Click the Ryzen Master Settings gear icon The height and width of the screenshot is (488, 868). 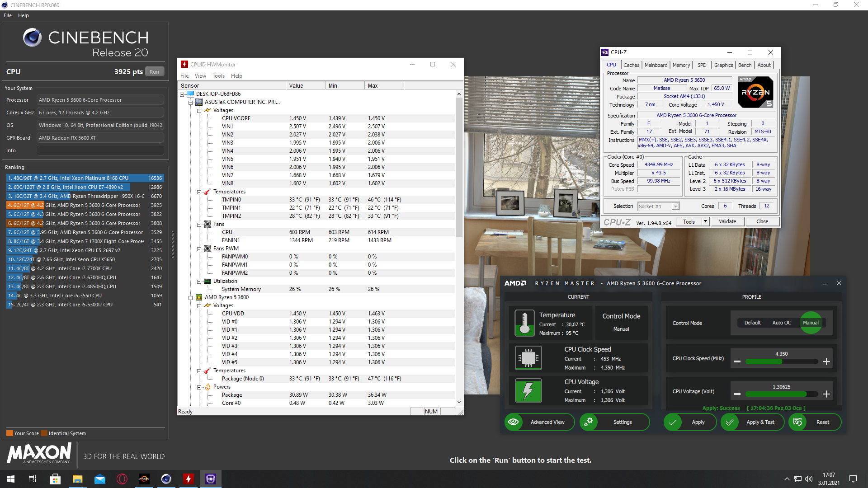(588, 422)
